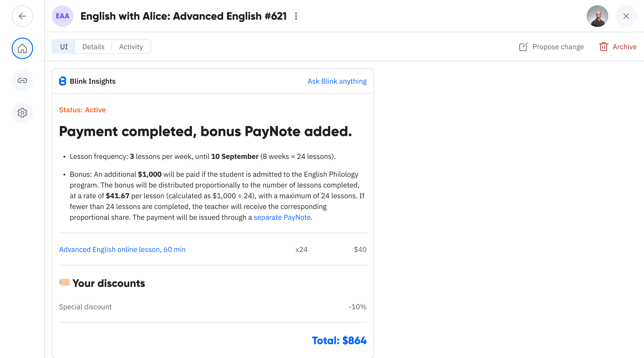Click the discount tag icon
Viewport: 644px width, 358px height.
pos(64,283)
